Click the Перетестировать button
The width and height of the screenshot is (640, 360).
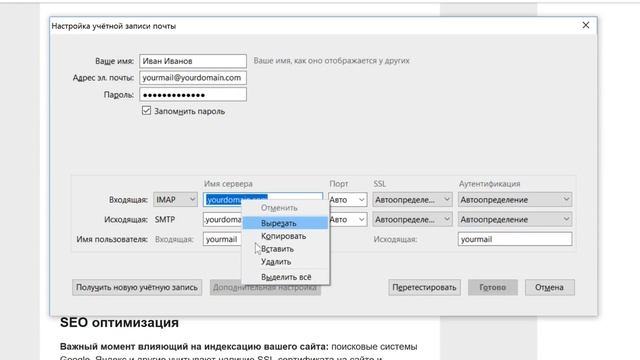pyautogui.click(x=424, y=287)
